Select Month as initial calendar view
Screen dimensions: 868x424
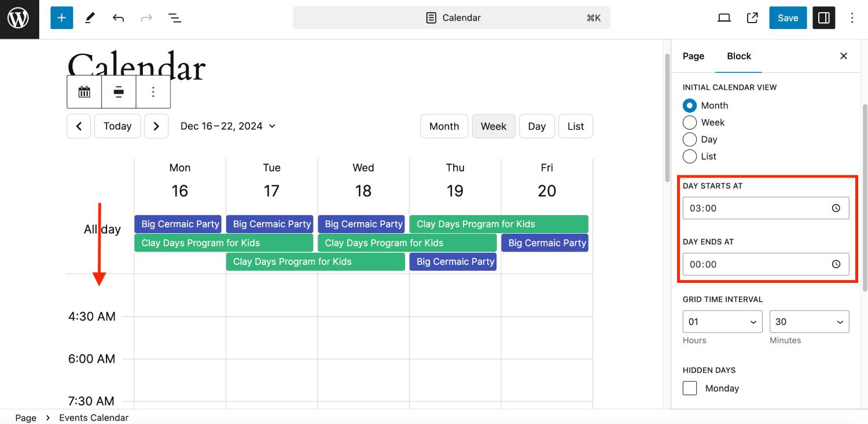coord(690,106)
